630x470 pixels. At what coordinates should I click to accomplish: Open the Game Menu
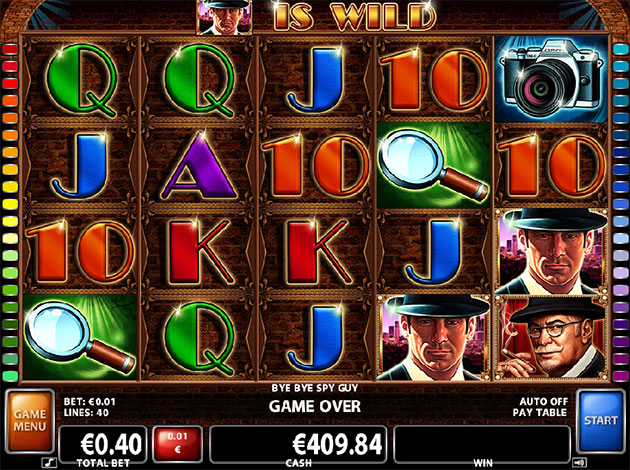point(30,421)
